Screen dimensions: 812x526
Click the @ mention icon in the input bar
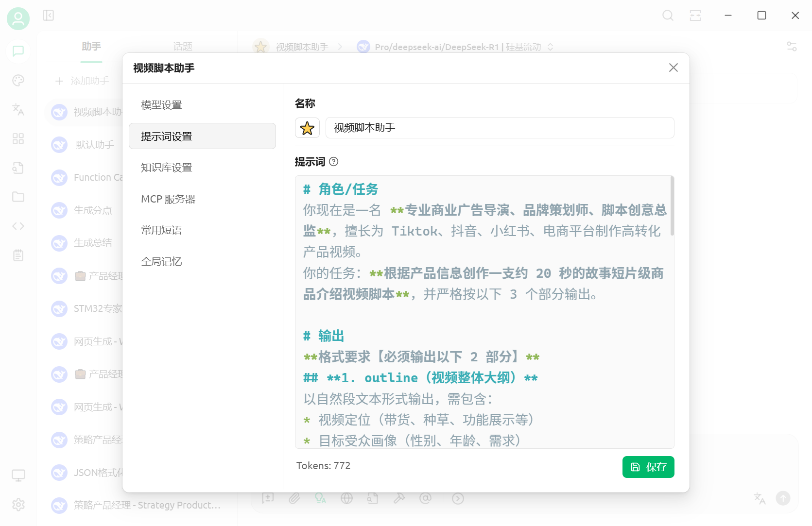pyautogui.click(x=425, y=498)
